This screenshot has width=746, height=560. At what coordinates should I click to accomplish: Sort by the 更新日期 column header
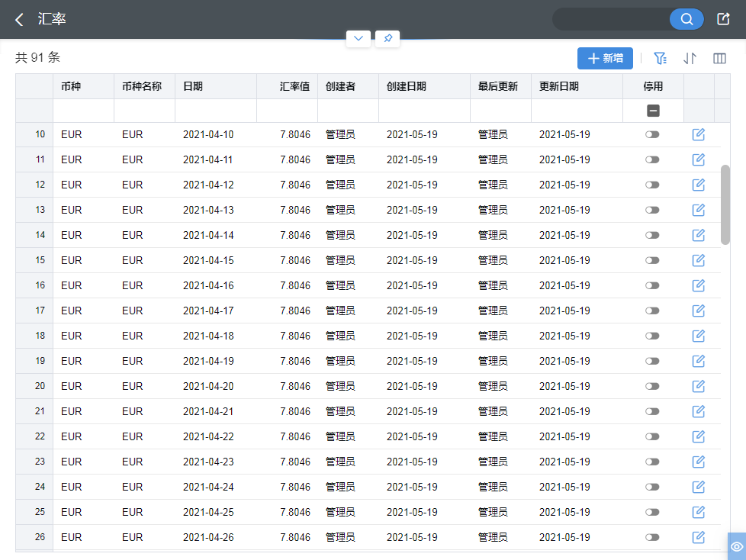pyautogui.click(x=577, y=86)
